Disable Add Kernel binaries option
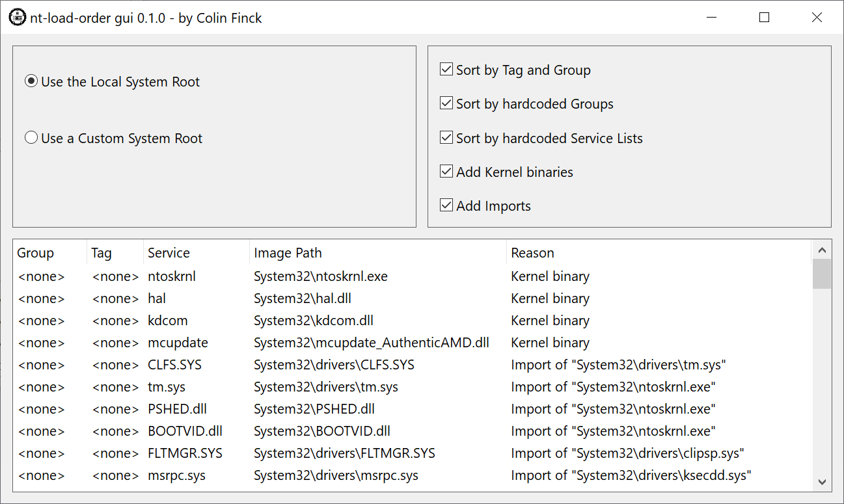 click(x=446, y=172)
